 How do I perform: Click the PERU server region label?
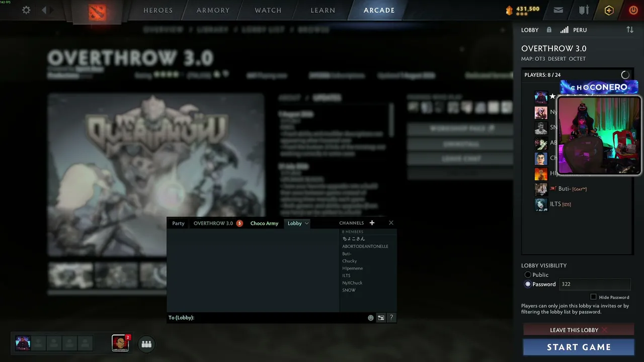click(x=580, y=30)
